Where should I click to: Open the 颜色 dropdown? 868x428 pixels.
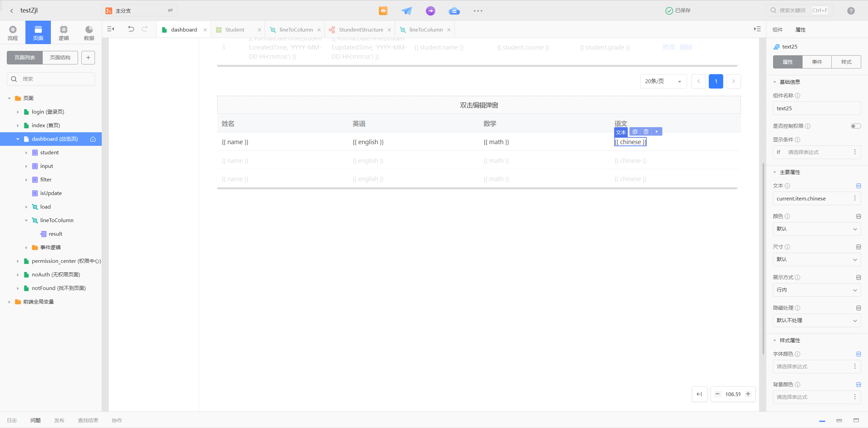coord(817,229)
